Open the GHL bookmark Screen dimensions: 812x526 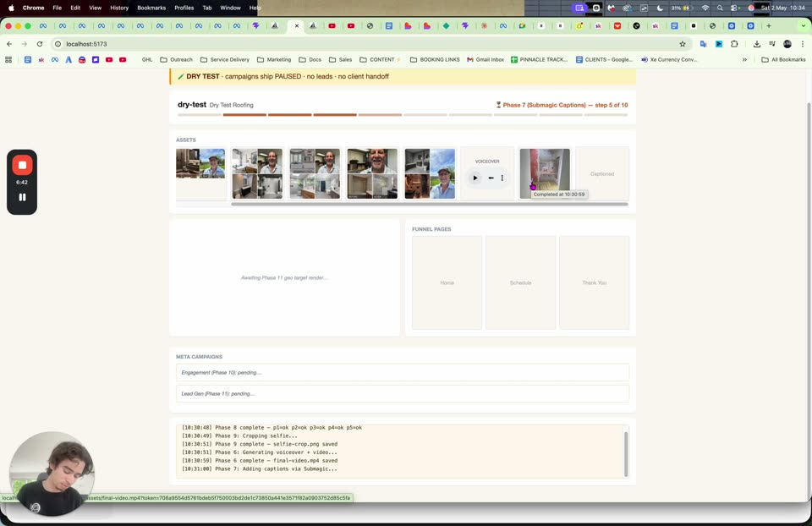(147, 59)
